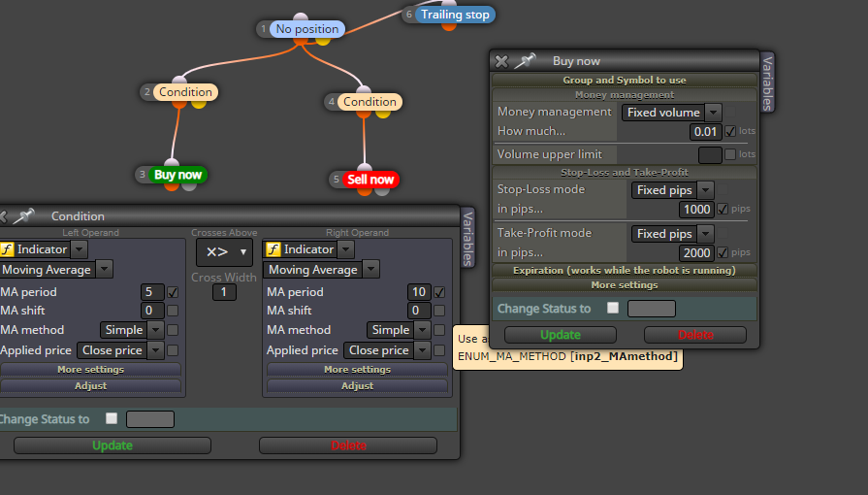
Task: Toggle the How much lots checkbox
Action: [730, 131]
